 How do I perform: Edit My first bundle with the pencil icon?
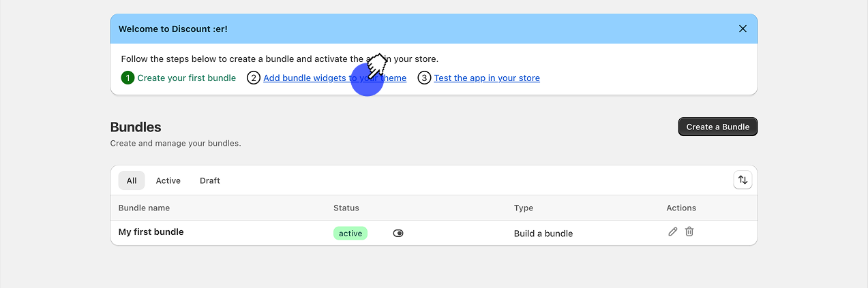[673, 231]
